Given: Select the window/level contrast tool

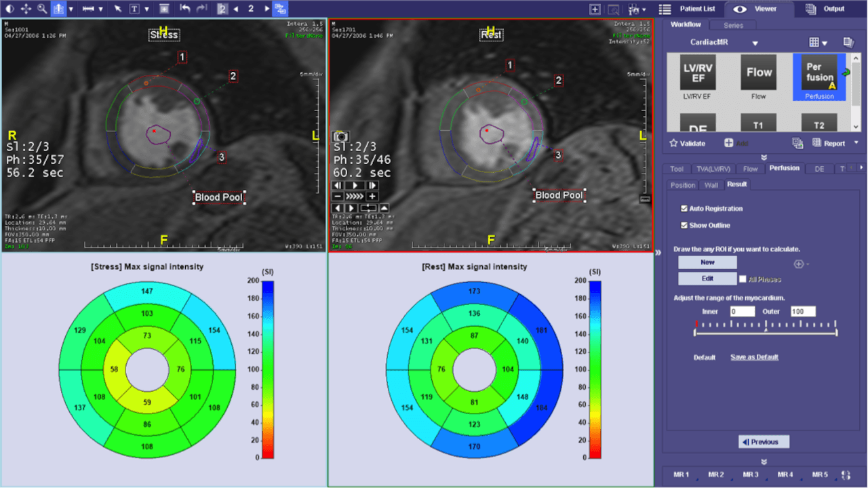Looking at the screenshot, I should pos(9,9).
